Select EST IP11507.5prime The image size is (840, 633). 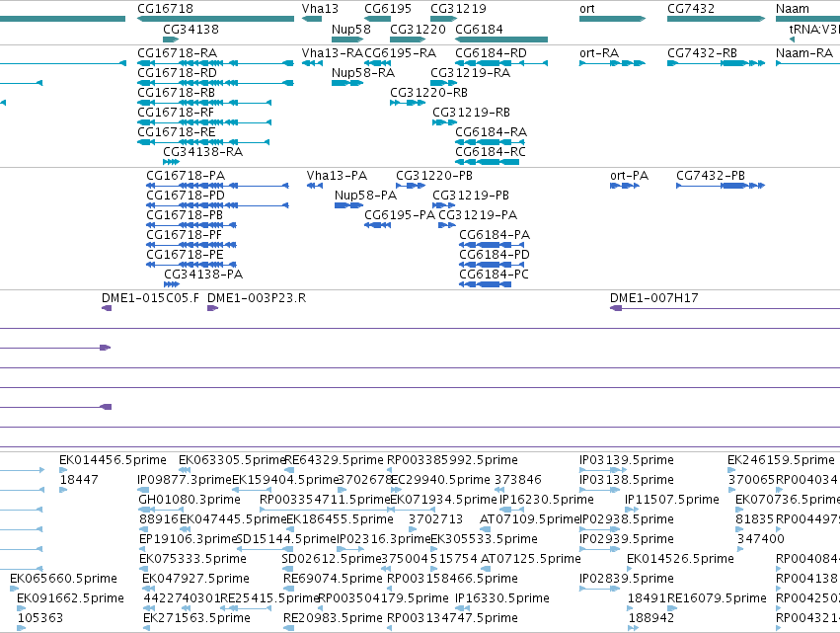click(x=672, y=500)
